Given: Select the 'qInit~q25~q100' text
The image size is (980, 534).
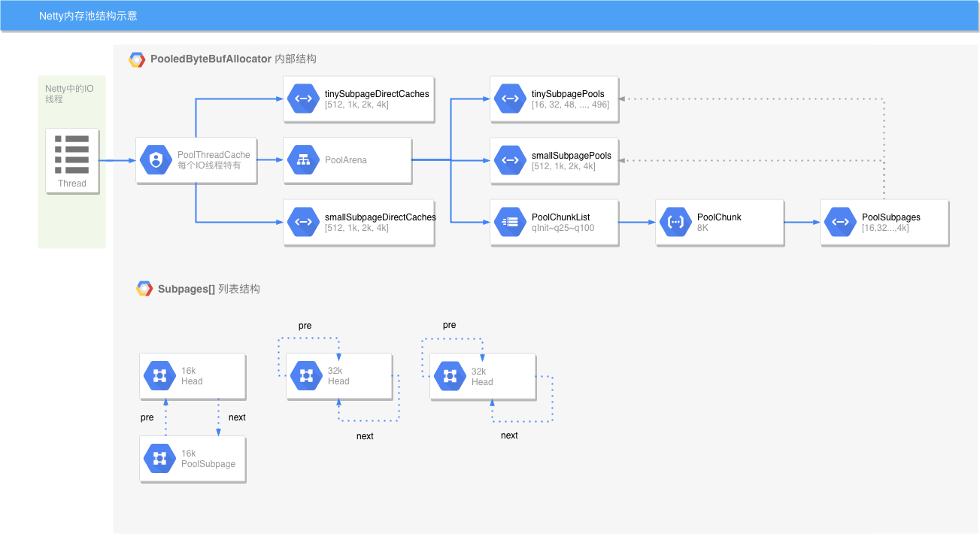Looking at the screenshot, I should tap(563, 227).
